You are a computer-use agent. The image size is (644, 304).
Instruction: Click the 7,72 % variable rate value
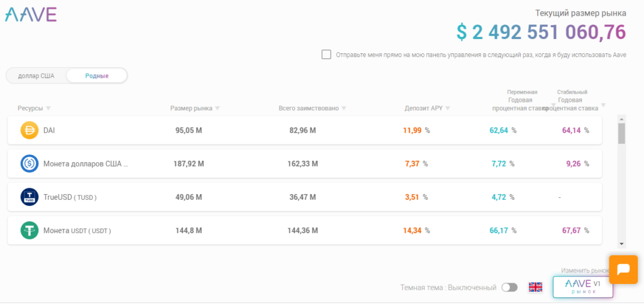coord(502,164)
